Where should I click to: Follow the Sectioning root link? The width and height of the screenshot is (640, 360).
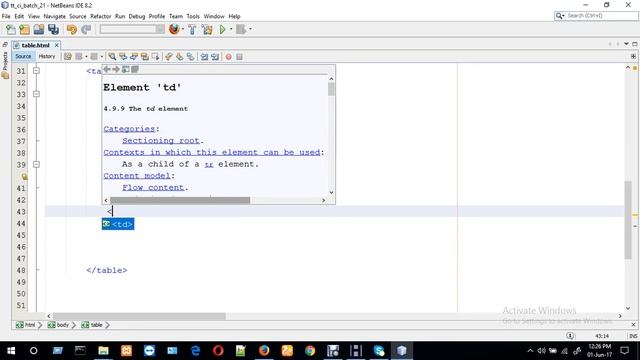[161, 140]
